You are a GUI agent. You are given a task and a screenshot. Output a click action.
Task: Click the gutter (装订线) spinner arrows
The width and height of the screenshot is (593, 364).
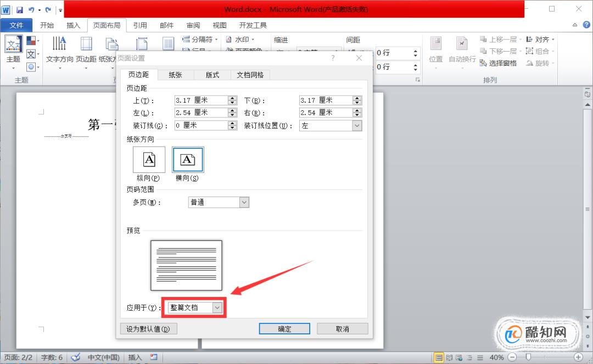pos(233,126)
